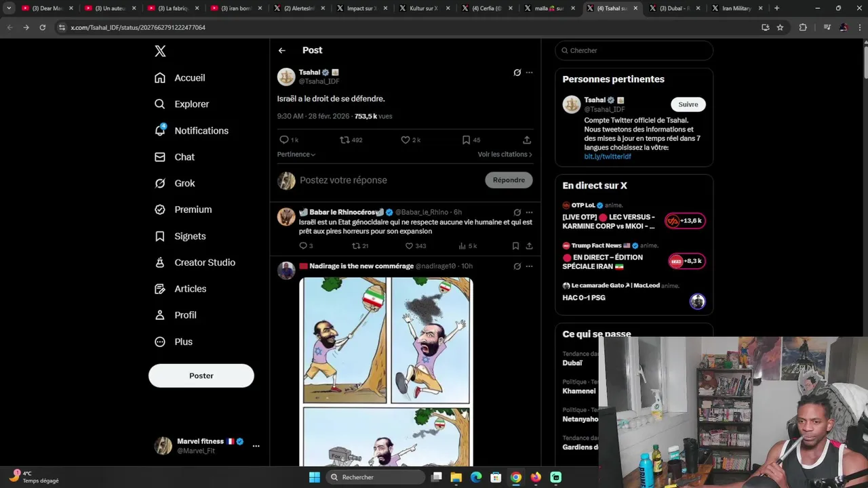Viewport: 868px width, 488px height.
Task: Follow Tsahal with Suivre button
Action: [x=688, y=104]
